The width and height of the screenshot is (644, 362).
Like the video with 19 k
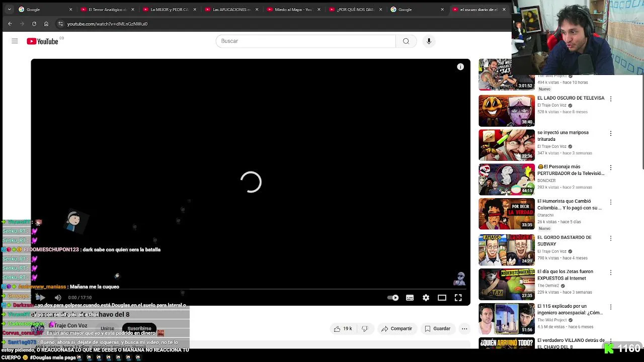point(343,329)
